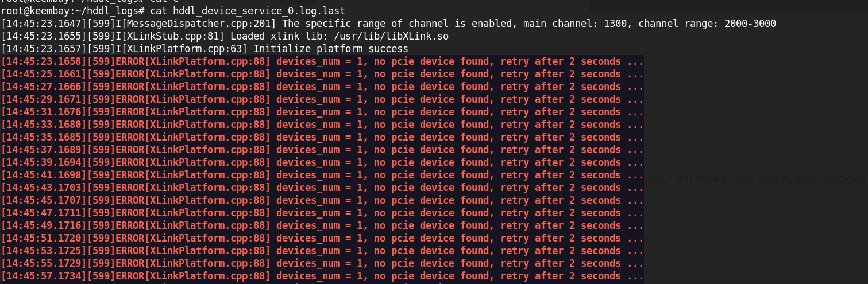868x284 pixels.
Task: Click "retry after 2 seconds" on the 14:45:45.1707 line
Action: click(561, 200)
